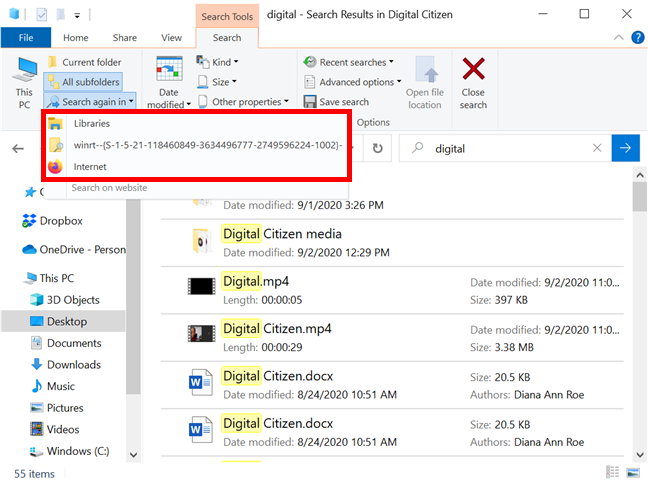Screen dimensions: 648x484
Task: Choose the winrt search location entry
Action: coord(196,145)
